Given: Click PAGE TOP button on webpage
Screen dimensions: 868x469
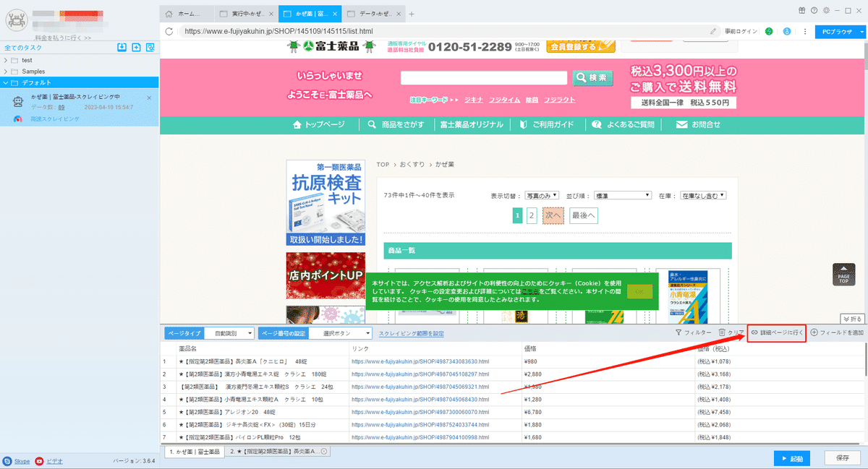Looking at the screenshot, I should click(843, 275).
